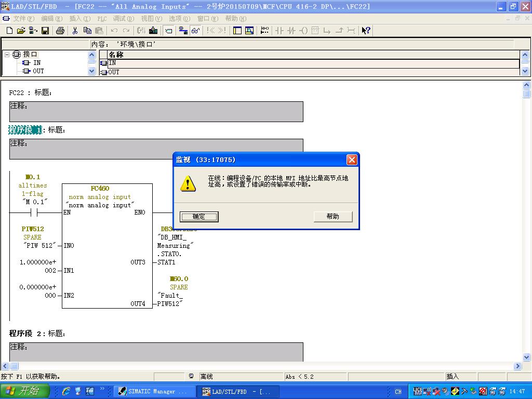Switch to SIMATIC Manager taskbar item
This screenshot has width=532, height=399.
[154, 392]
